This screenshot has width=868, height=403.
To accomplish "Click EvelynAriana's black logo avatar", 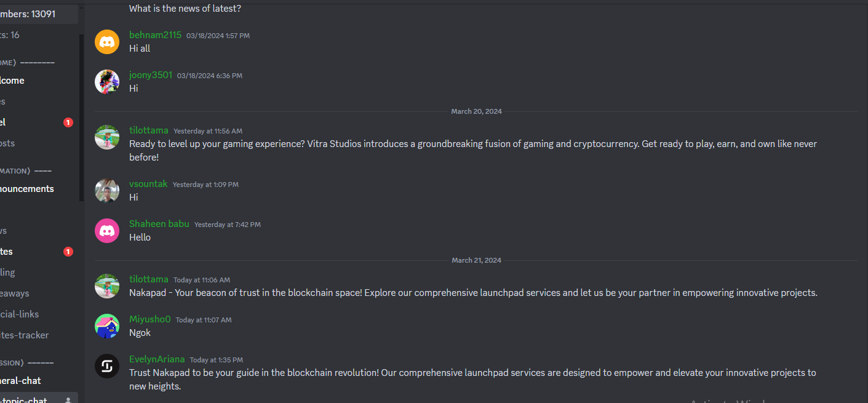I will 107,366.
